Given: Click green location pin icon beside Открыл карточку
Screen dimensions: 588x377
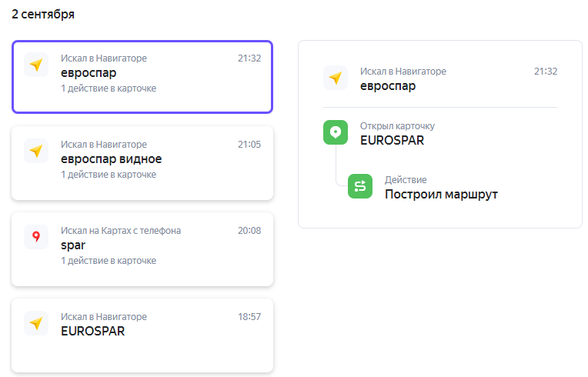Looking at the screenshot, I should pyautogui.click(x=336, y=132).
